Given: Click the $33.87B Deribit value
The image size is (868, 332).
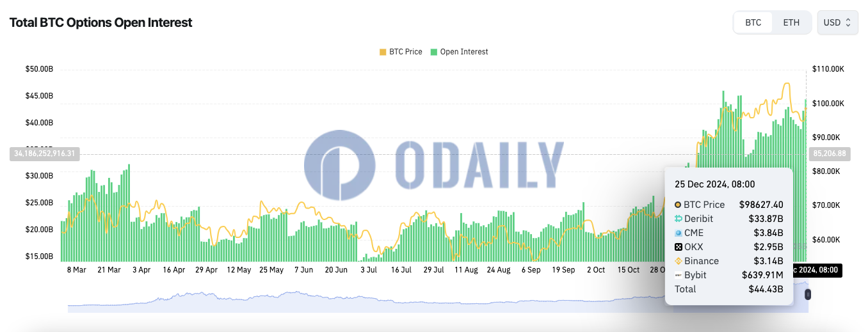Looking at the screenshot, I should point(767,219).
